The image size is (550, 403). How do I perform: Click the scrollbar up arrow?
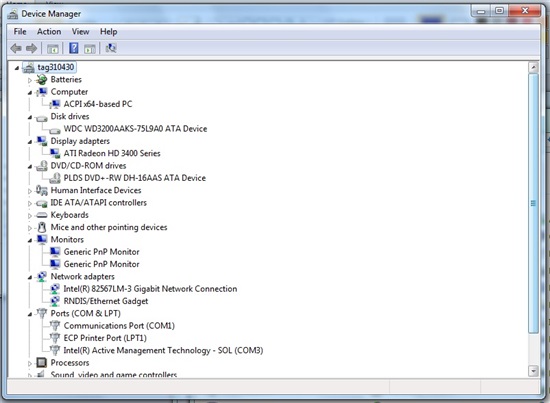(x=533, y=67)
